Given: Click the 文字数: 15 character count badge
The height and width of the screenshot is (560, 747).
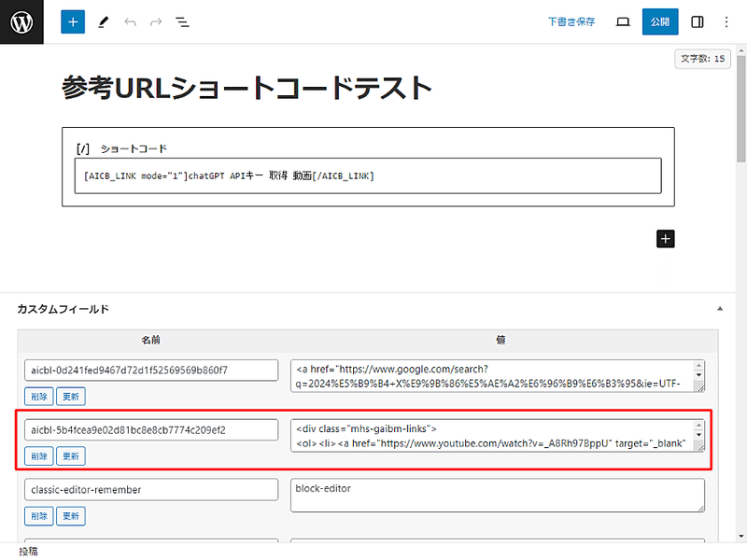Looking at the screenshot, I should 702,59.
